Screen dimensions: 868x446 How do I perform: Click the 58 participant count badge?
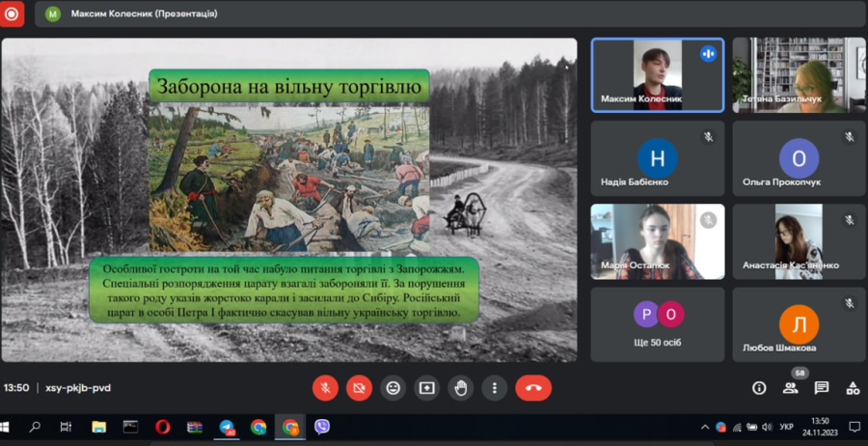800,373
